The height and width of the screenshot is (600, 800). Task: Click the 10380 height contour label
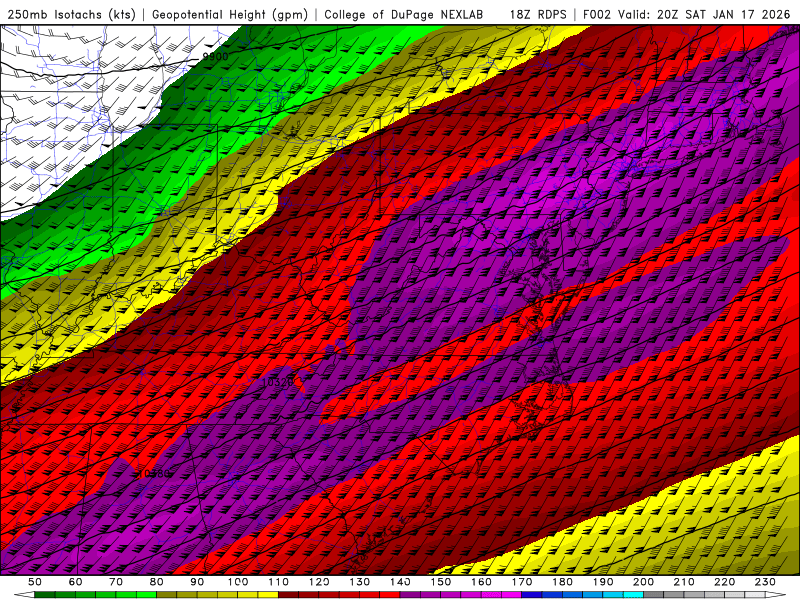click(x=154, y=473)
